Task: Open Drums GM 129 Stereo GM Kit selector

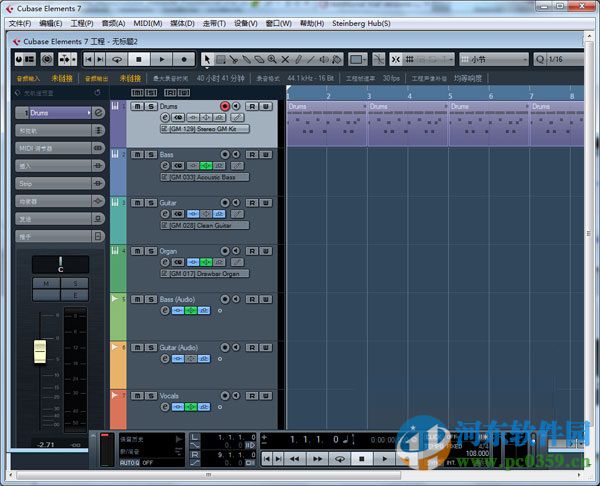Action: pos(205,129)
